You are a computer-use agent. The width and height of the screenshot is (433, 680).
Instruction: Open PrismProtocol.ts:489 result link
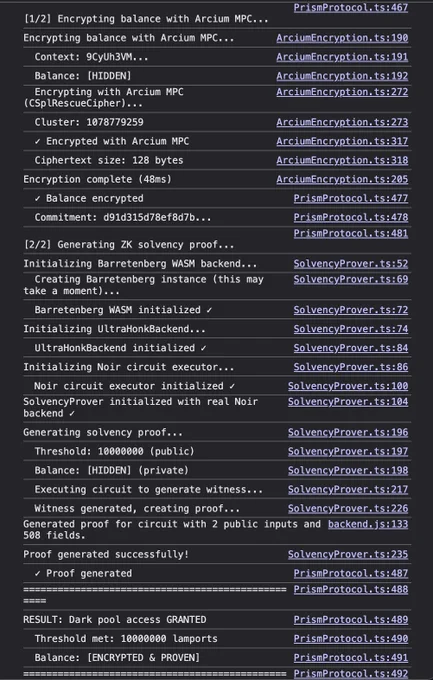(351, 620)
